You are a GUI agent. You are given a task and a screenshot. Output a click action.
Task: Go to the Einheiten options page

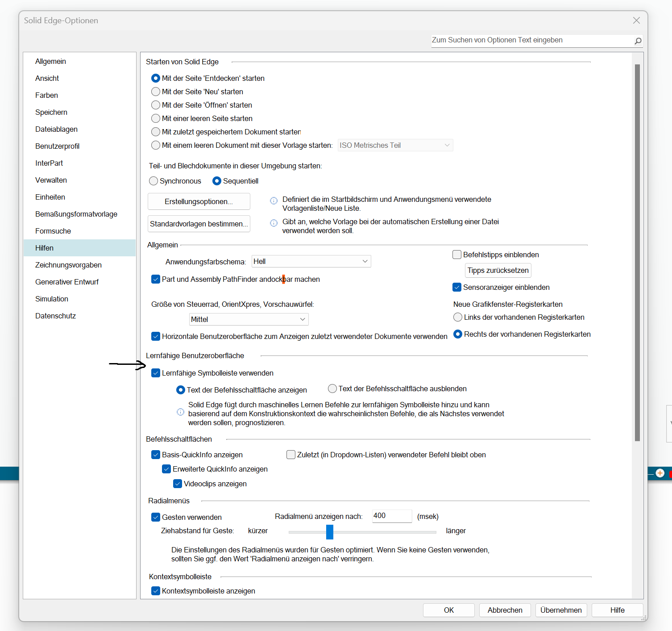tap(79, 197)
